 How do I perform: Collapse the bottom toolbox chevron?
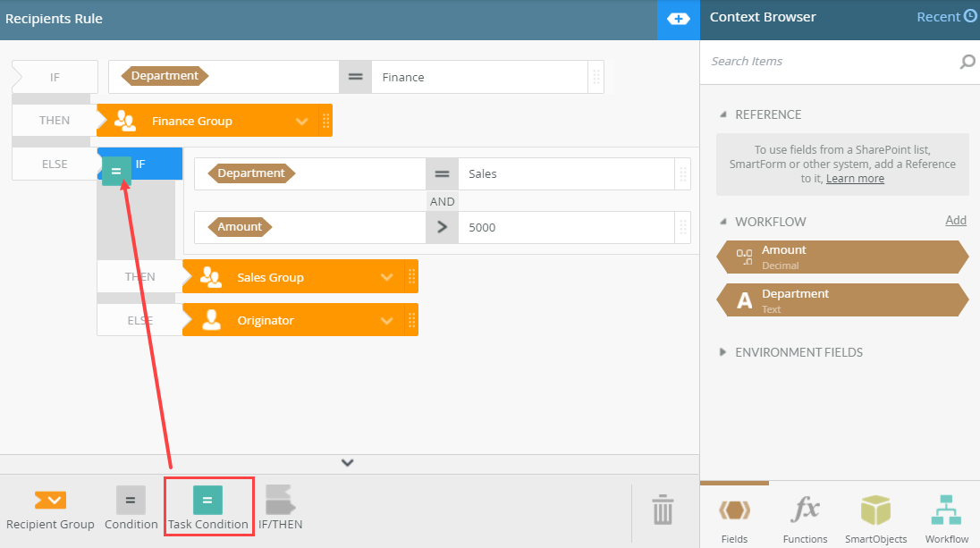coord(348,462)
